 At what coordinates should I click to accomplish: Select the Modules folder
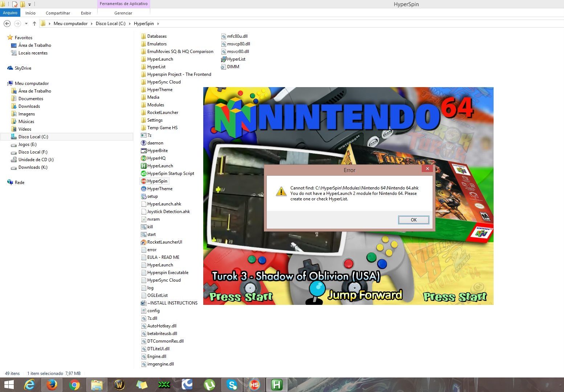point(152,105)
